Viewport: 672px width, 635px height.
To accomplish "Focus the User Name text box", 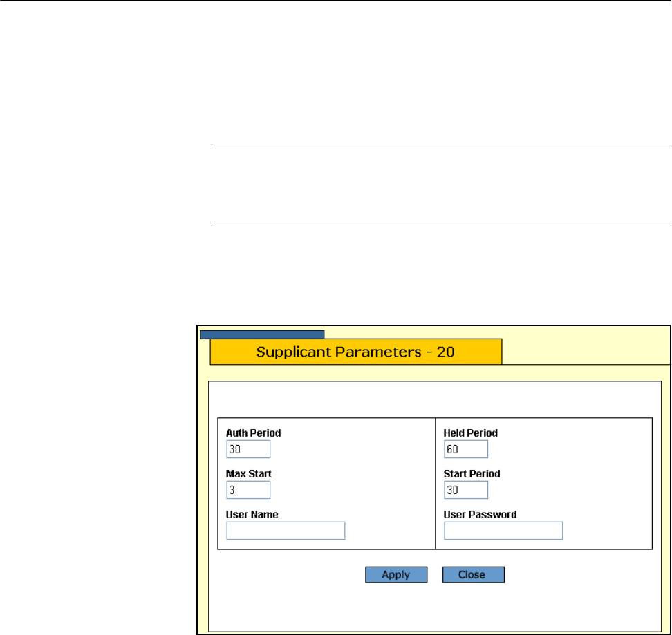I will tap(286, 531).
